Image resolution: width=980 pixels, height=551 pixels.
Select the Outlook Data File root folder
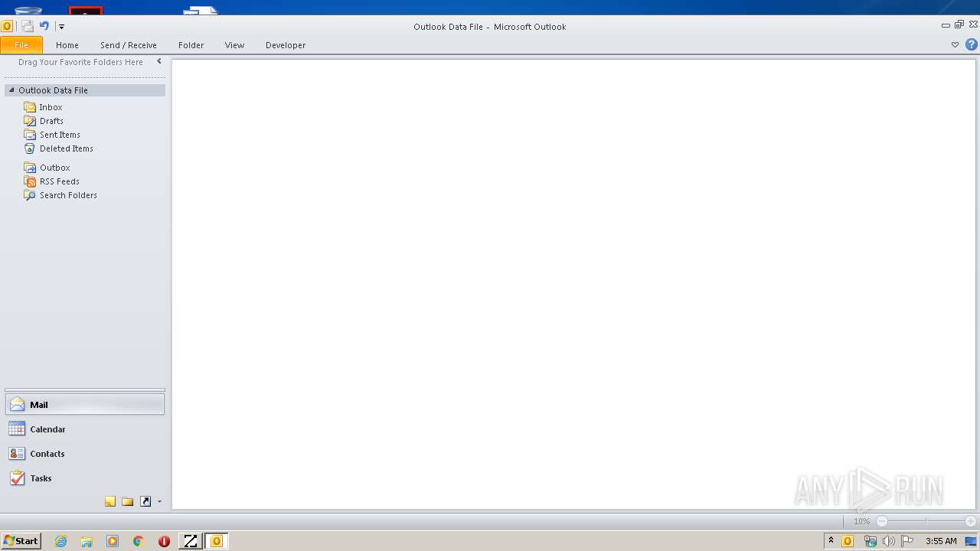coord(85,90)
